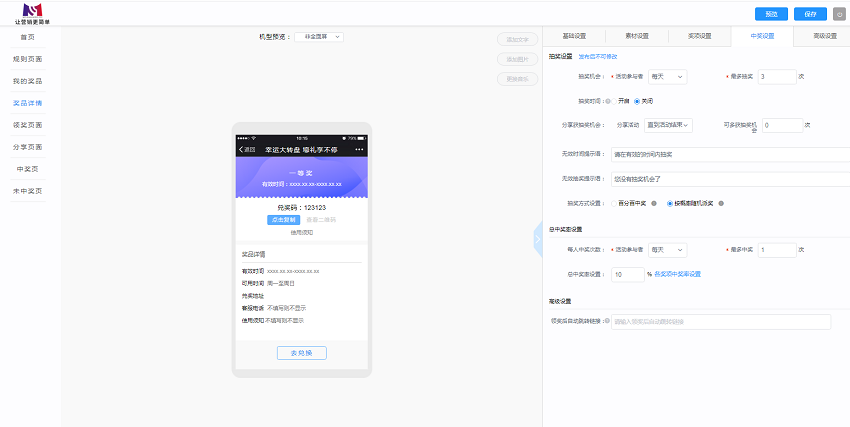Open the 各奖项中奖率设置 link

pos(678,274)
